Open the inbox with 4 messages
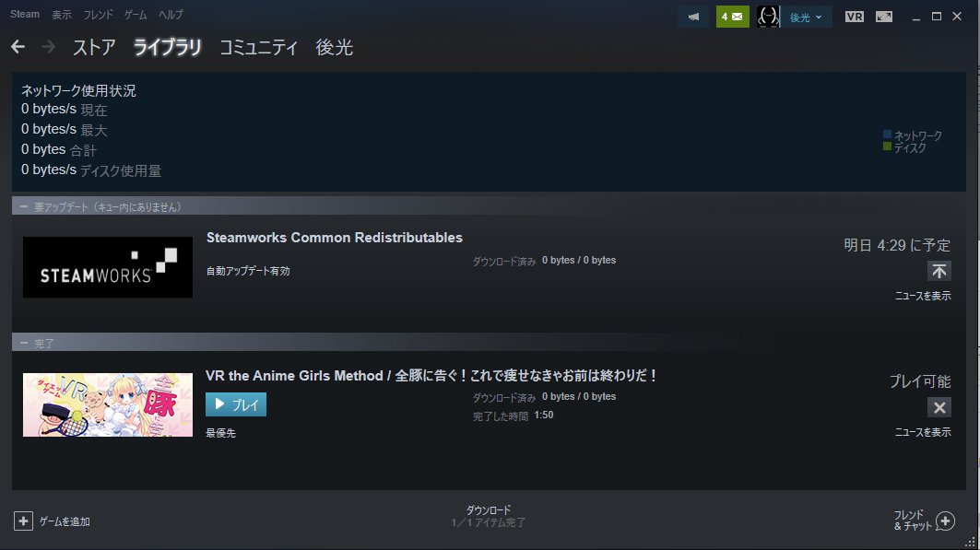Viewport: 980px width, 550px height. [732, 17]
